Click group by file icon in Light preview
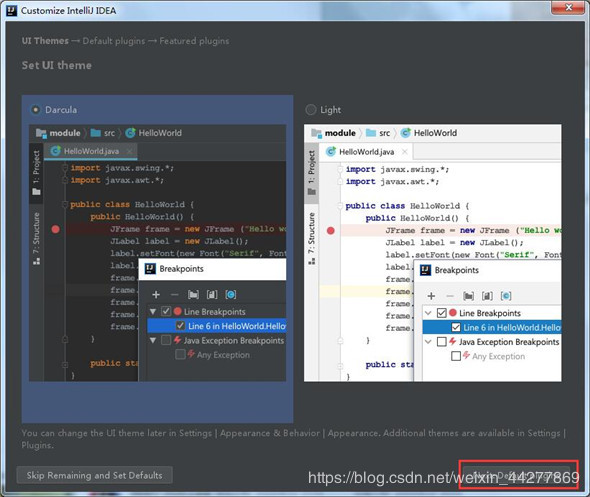 [x=487, y=296]
